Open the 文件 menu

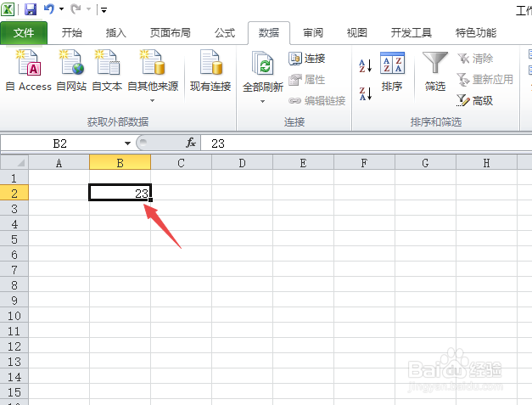point(24,33)
